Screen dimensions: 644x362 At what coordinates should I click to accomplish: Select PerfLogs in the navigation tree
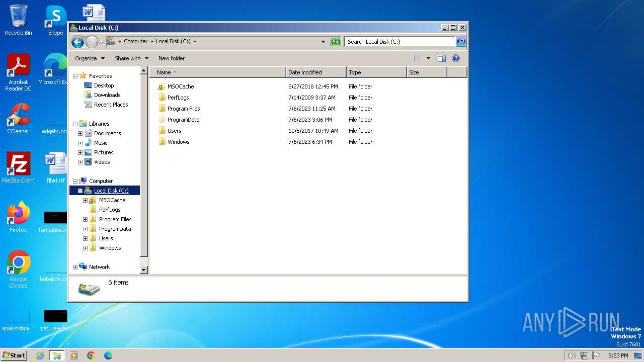pos(110,210)
